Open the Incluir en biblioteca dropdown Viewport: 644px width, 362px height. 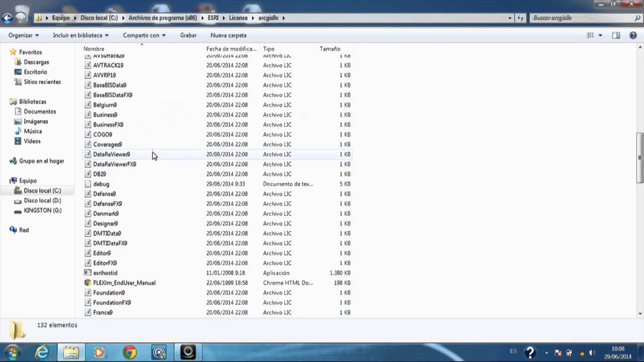81,35
